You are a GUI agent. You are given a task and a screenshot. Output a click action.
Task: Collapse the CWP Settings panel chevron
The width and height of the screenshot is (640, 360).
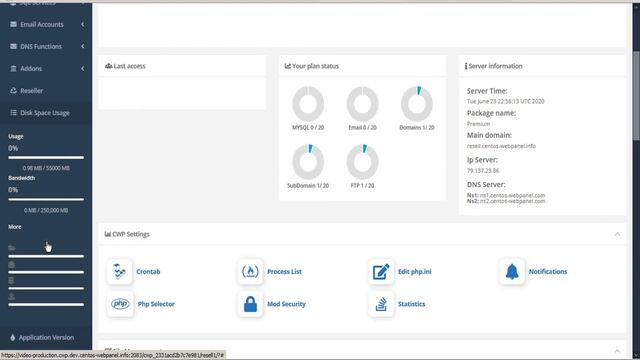pos(617,234)
